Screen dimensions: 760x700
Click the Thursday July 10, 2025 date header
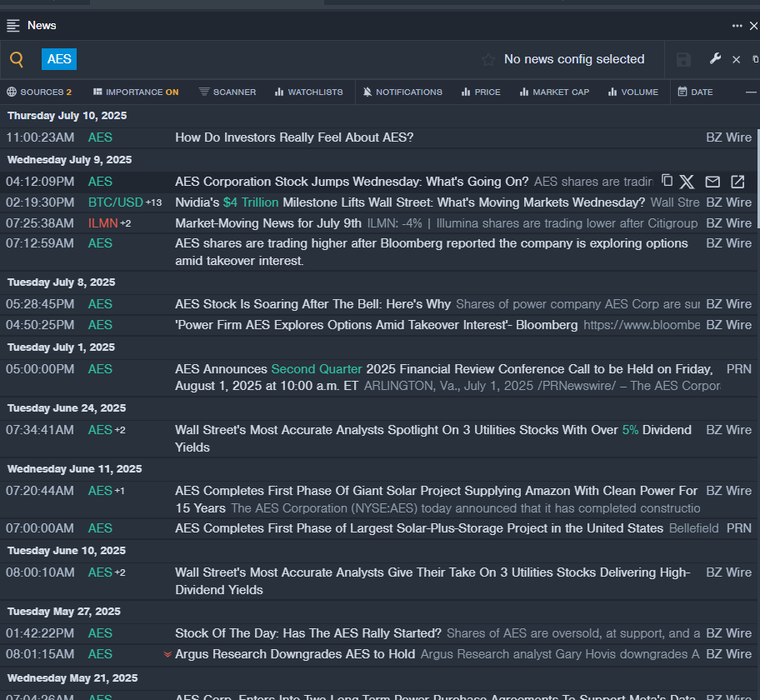[67, 116]
